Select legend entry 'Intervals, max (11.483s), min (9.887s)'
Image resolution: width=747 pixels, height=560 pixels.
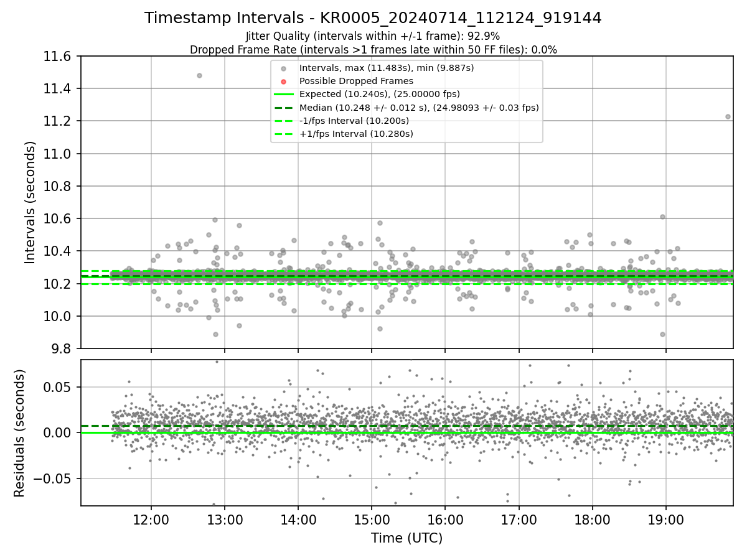(387, 68)
